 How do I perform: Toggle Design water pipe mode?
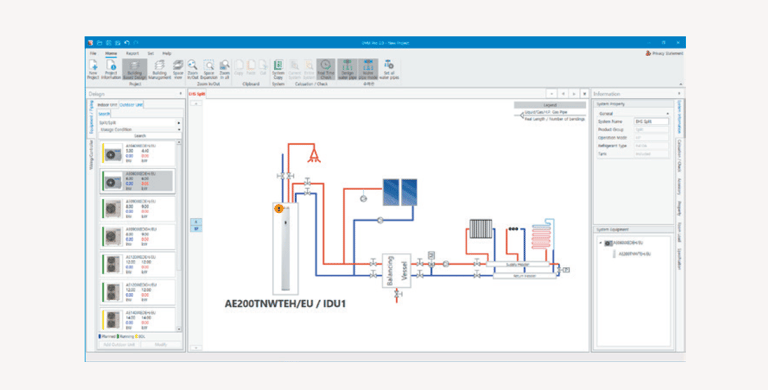click(x=347, y=69)
